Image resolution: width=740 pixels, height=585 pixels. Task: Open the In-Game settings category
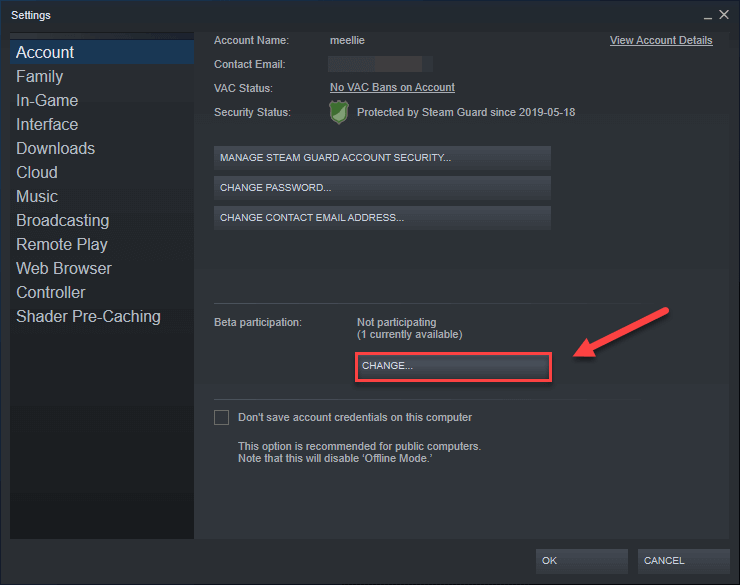[x=101, y=100]
